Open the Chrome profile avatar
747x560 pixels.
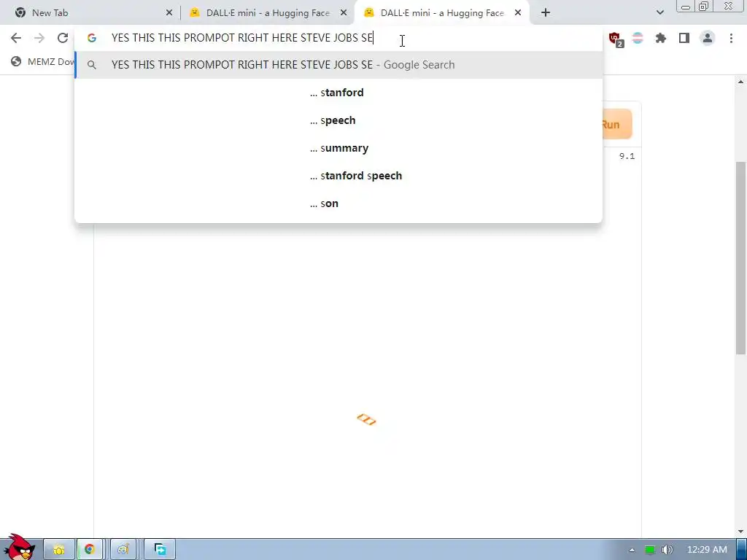click(x=708, y=38)
